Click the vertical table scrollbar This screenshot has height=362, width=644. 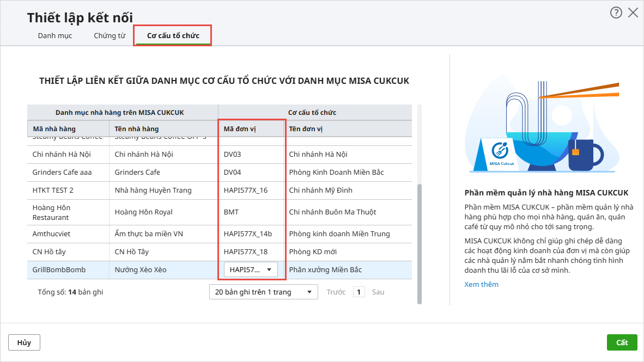pyautogui.click(x=419, y=244)
